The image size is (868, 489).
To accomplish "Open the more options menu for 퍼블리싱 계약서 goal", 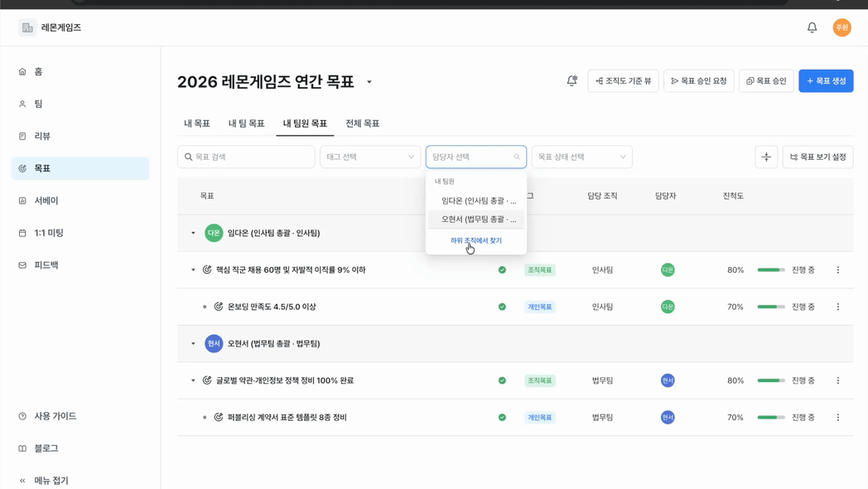I will coord(837,418).
